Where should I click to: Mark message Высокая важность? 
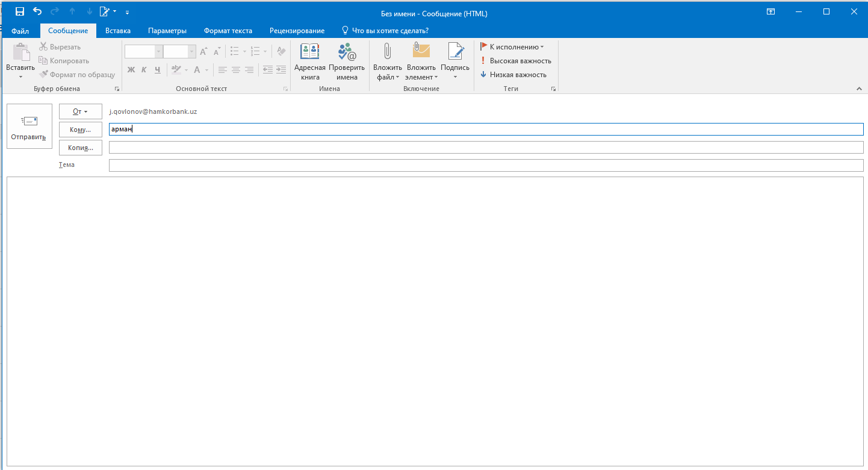[x=515, y=61]
